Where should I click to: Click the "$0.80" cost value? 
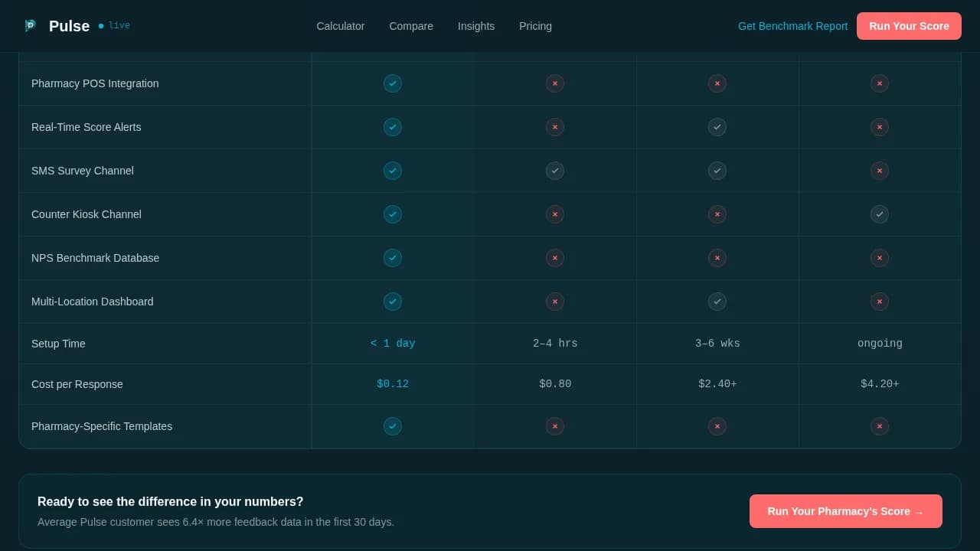(x=555, y=384)
